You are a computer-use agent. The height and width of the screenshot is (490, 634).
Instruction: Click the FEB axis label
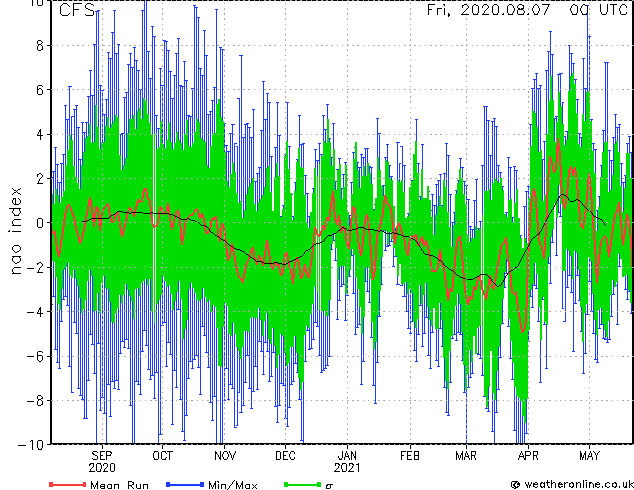pyautogui.click(x=410, y=456)
